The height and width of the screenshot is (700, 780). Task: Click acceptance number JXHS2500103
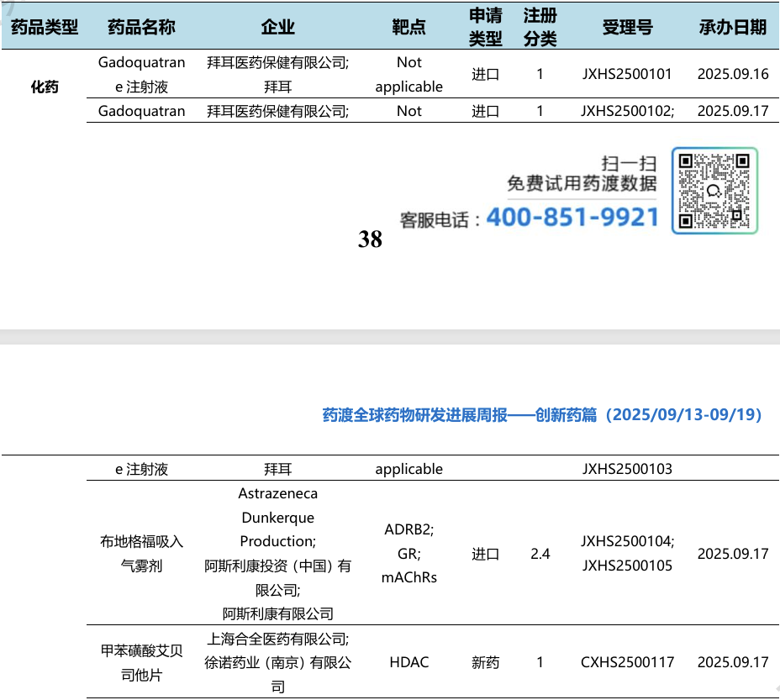point(627,469)
